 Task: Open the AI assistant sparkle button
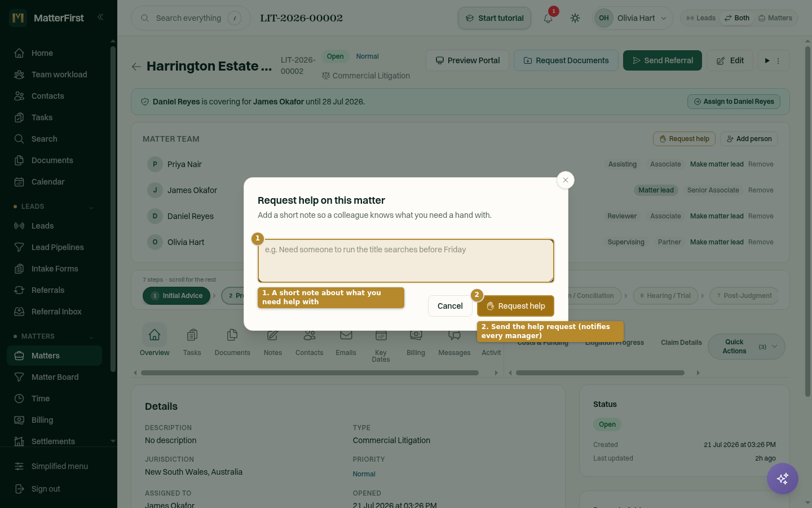783,479
